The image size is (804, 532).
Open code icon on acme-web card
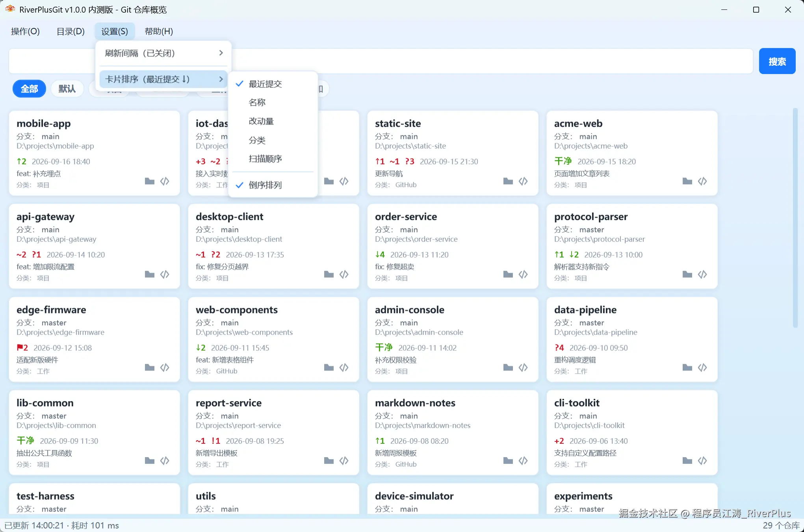click(702, 181)
